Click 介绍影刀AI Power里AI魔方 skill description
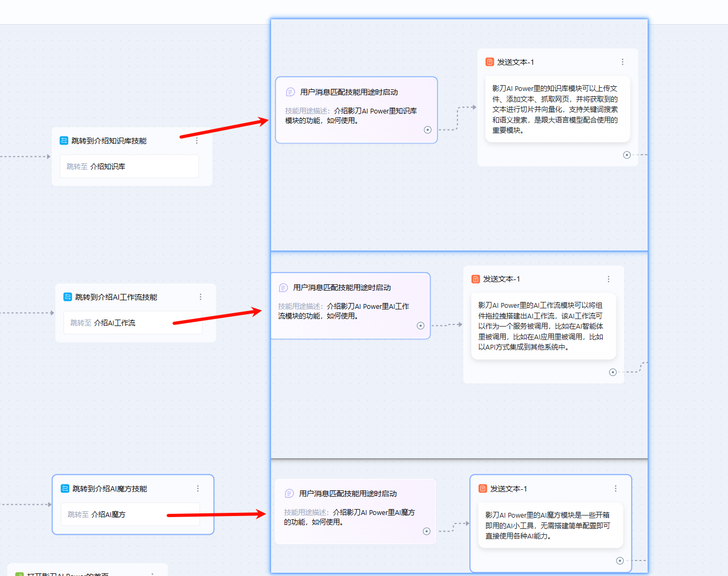 coord(350,517)
